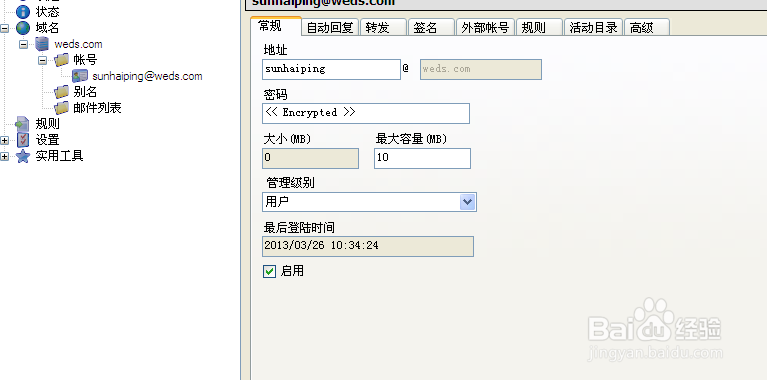Collapse the 帐号 accounts tree node
The height and width of the screenshot is (380, 767).
pos(43,60)
